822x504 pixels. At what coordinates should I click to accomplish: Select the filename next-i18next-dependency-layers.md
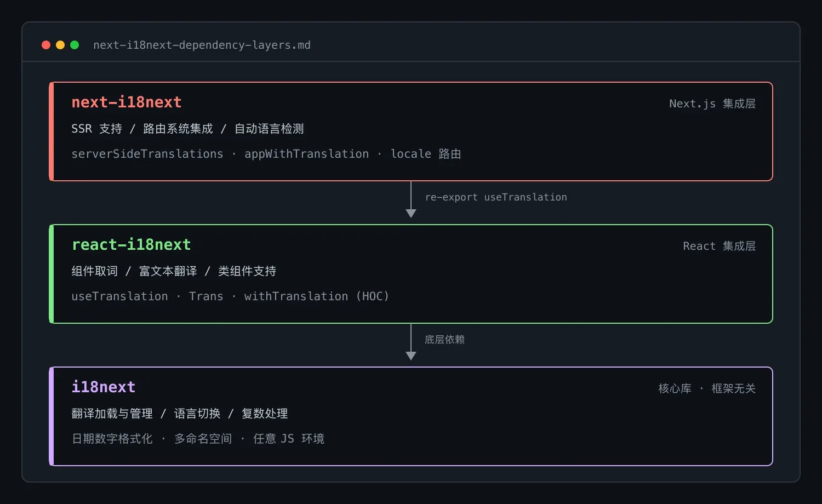[202, 45]
